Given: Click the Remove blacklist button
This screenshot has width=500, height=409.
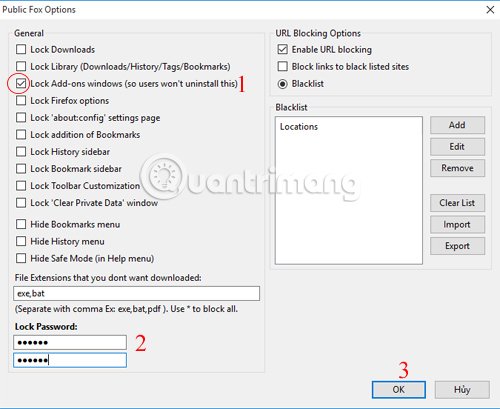Looking at the screenshot, I should tap(457, 168).
